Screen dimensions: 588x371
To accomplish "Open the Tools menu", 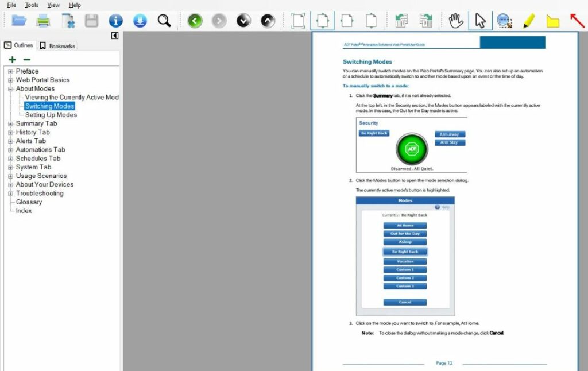I will (x=32, y=5).
